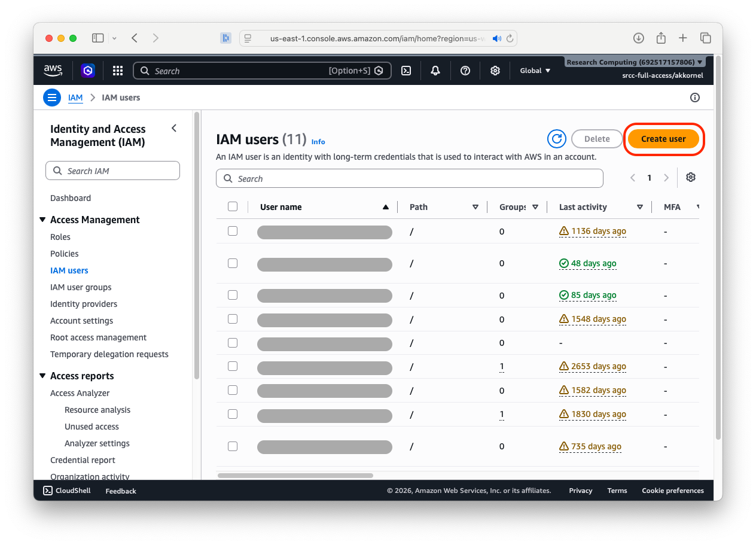Click the green check beside 48 days ago
The image size is (756, 545).
(x=564, y=263)
